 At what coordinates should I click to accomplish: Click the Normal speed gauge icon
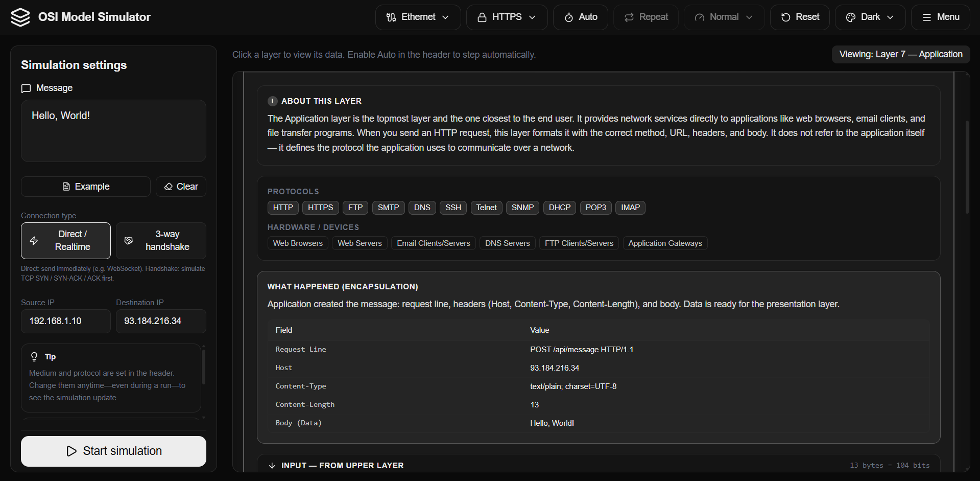(700, 17)
